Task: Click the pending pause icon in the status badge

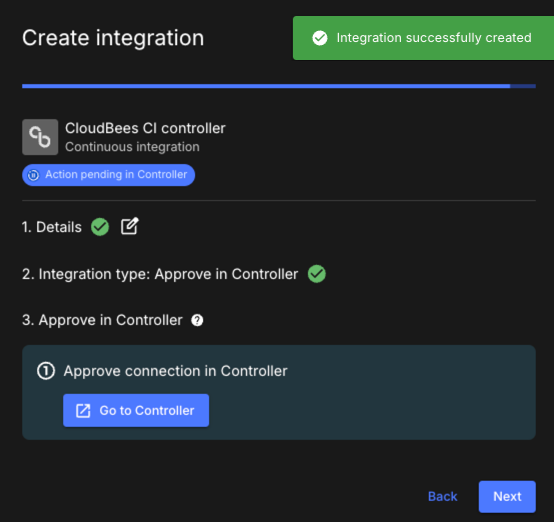Action: [x=33, y=175]
